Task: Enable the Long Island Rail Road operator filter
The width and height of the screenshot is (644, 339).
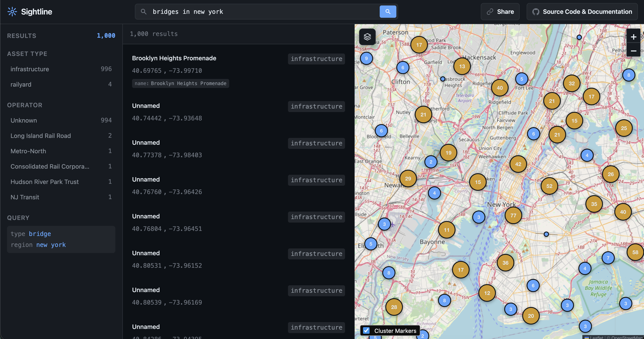Action: tap(41, 136)
